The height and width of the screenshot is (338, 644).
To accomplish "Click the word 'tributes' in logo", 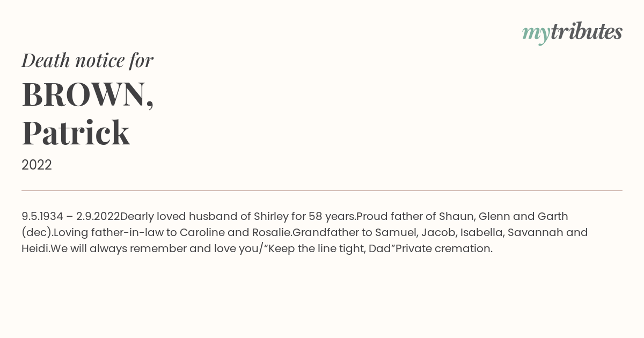I will tap(587, 32).
